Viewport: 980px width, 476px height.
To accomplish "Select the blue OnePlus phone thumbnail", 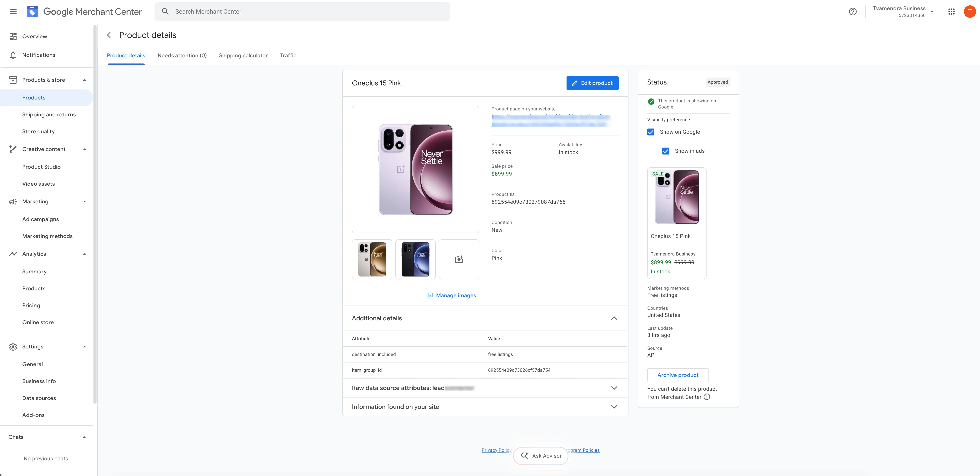I will [415, 259].
